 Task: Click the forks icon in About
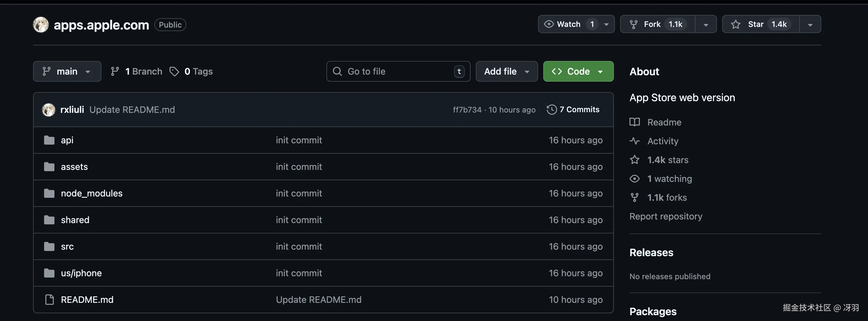pyautogui.click(x=635, y=197)
